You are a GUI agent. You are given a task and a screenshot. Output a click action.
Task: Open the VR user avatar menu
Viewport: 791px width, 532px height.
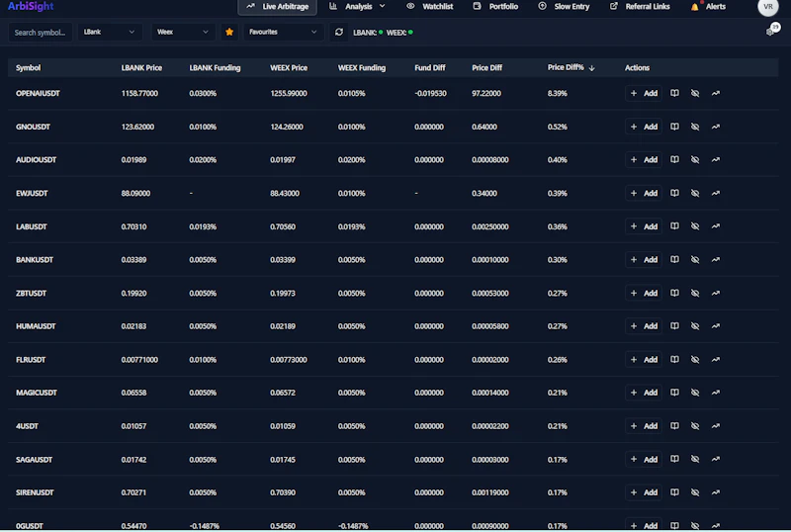pos(768,7)
